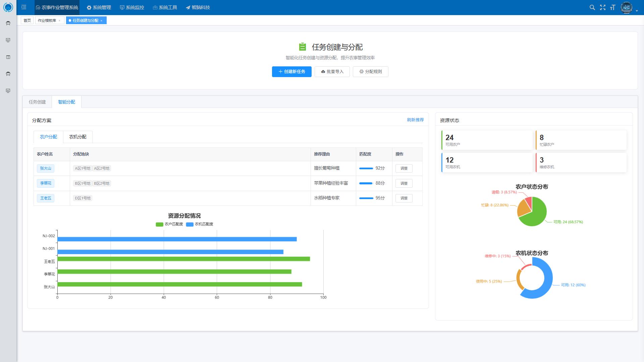Expand user dropdown arrow beside avatar

point(637,11)
